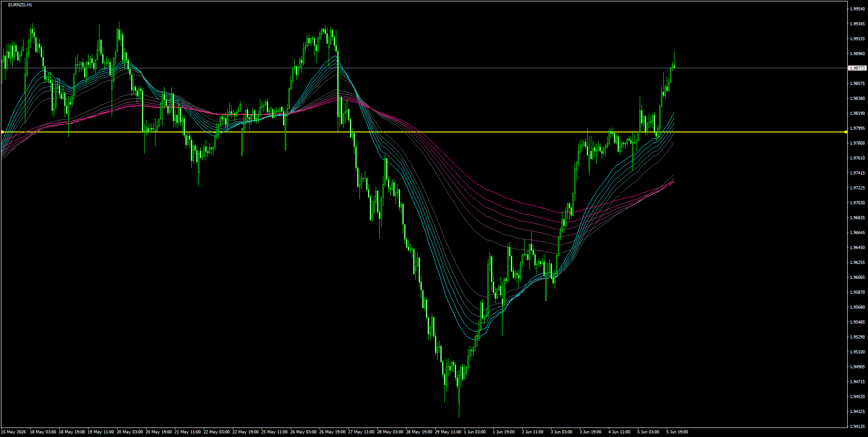Click the 1.96065 price axis label
Screen dimensions: 868x437
(858, 277)
